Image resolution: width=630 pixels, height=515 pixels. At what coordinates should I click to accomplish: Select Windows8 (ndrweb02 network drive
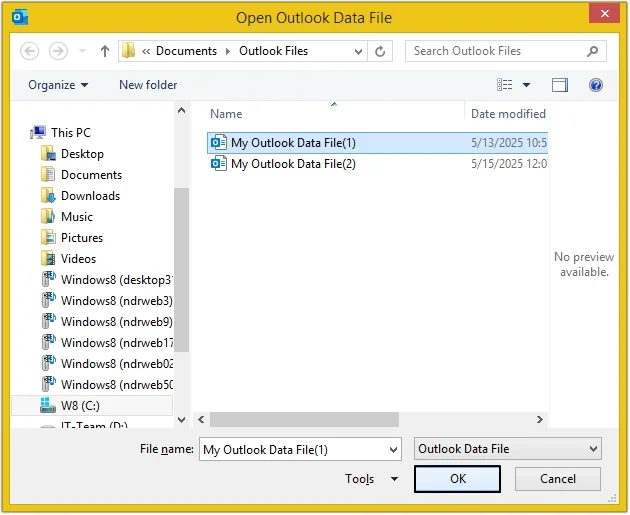tap(117, 364)
